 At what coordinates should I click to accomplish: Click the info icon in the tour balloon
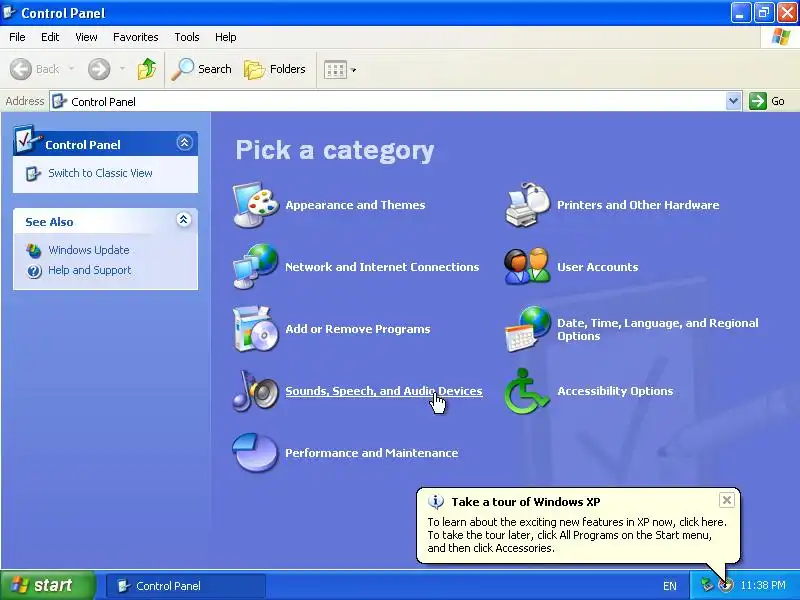tap(436, 502)
